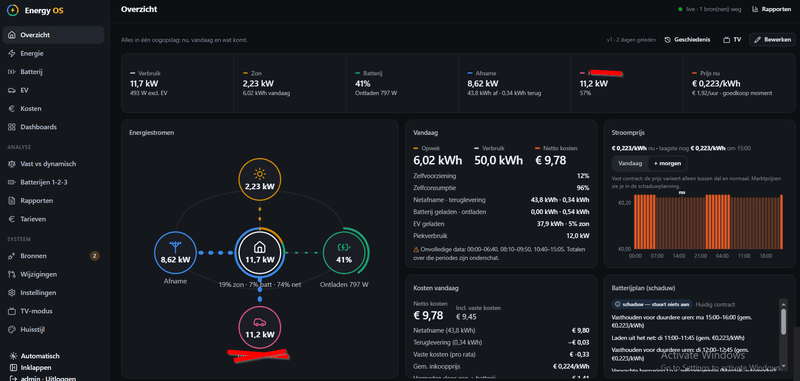Click the TV button beside Geschiedenis
800x381 pixels.
[732, 39]
